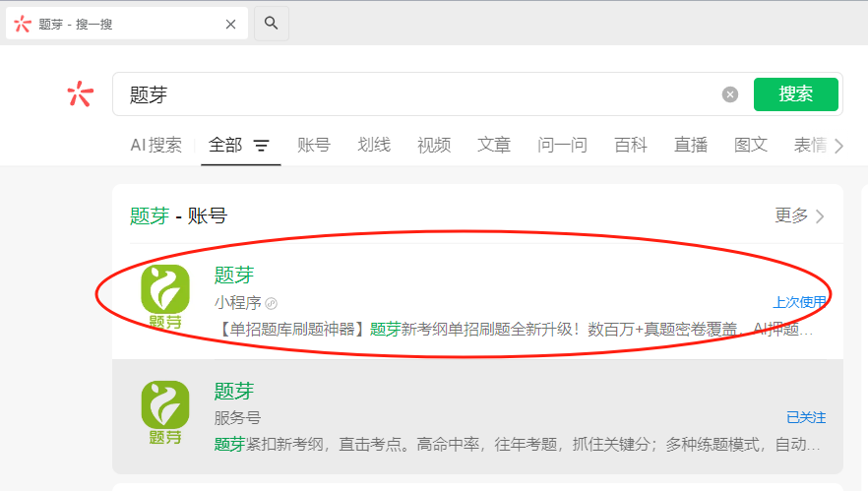Open the 百科 tab
868x491 pixels.
coord(631,145)
